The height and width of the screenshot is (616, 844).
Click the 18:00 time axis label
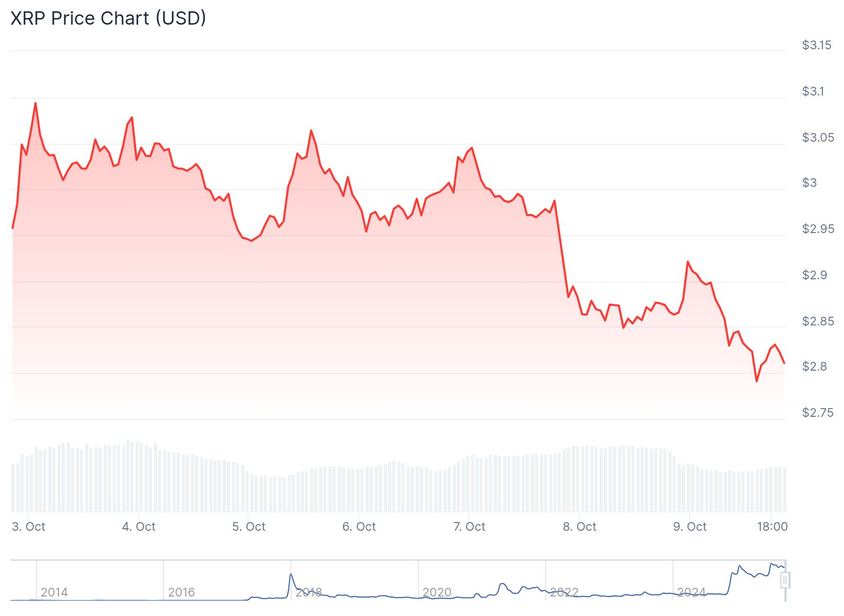tap(772, 527)
